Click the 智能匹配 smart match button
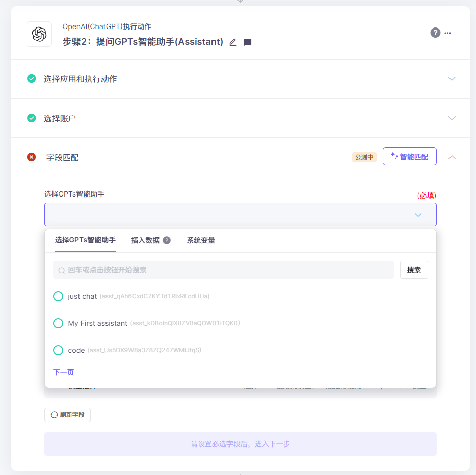The height and width of the screenshot is (475, 476). (409, 156)
